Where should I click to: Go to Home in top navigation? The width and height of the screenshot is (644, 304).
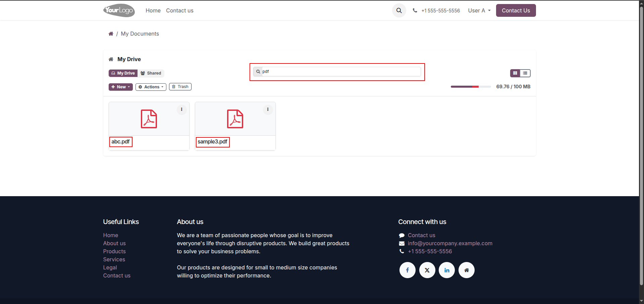[x=153, y=10]
